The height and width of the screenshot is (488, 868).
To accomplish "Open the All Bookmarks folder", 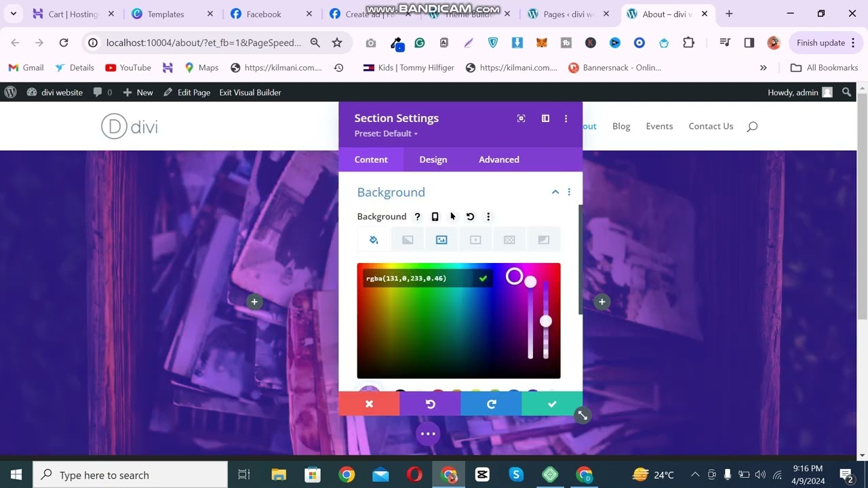I will [825, 68].
